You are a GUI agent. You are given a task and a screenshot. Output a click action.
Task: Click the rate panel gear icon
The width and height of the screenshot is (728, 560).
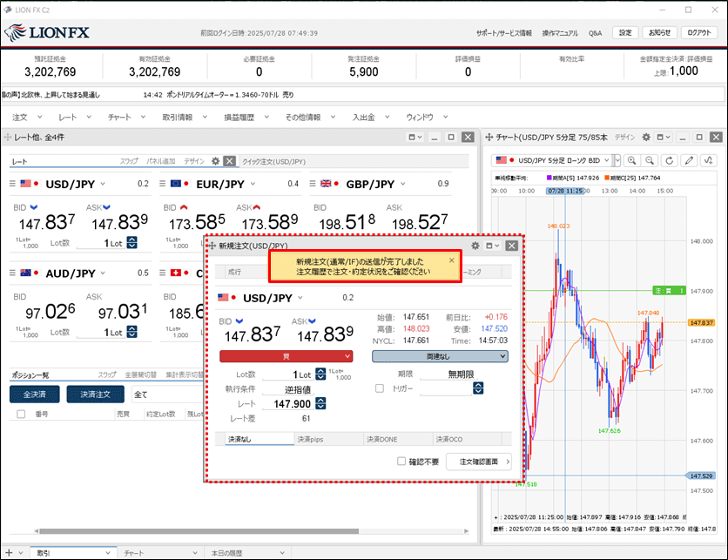216,161
